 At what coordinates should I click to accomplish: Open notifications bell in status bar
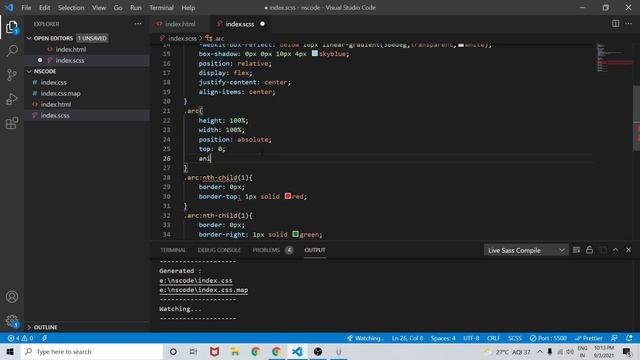point(629,338)
